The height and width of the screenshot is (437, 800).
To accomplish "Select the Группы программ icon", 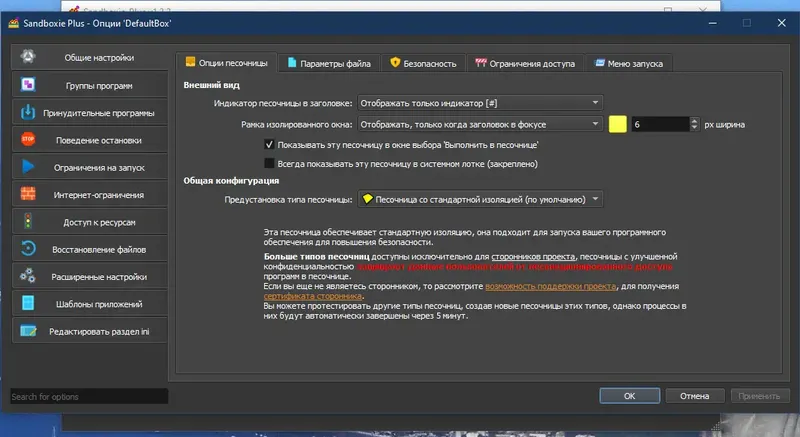I will tap(28, 85).
